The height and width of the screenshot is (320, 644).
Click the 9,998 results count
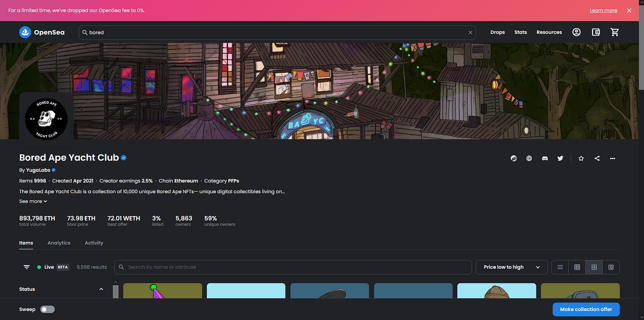tap(92, 267)
